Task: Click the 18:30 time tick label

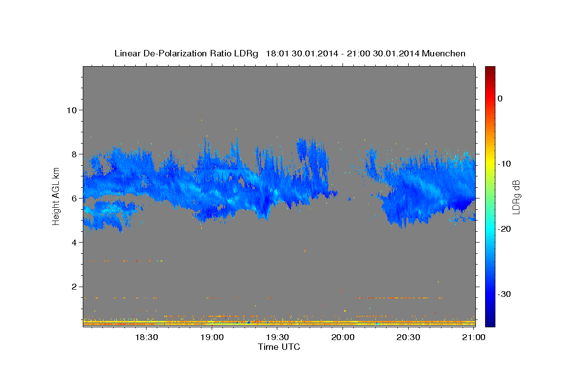Action: pyautogui.click(x=146, y=337)
